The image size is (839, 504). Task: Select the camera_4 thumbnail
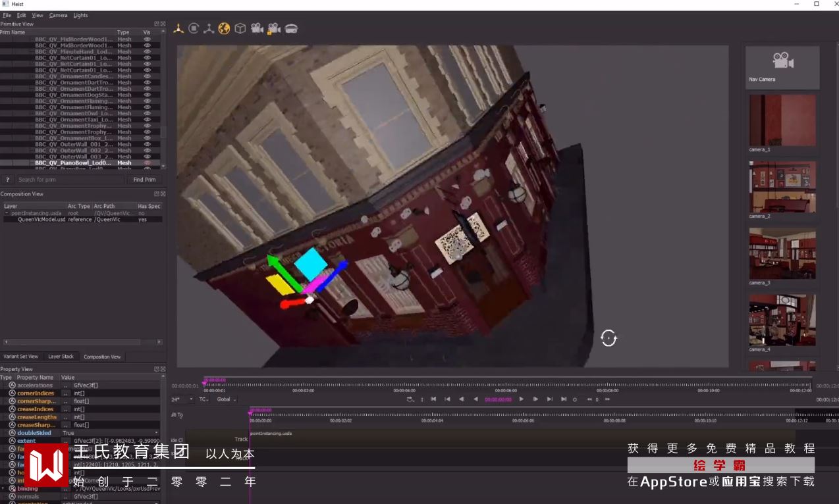[x=782, y=320]
